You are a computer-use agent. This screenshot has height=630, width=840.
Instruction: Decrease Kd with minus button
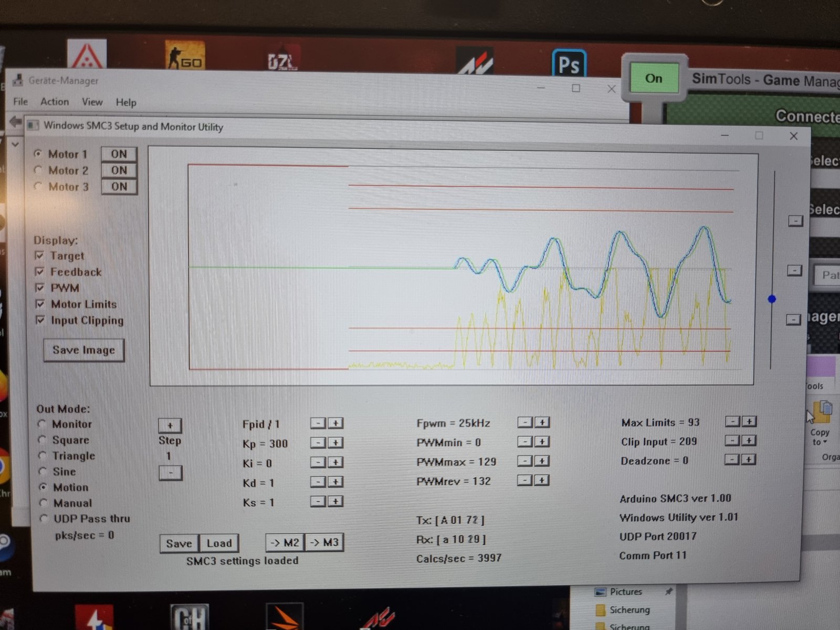[318, 482]
